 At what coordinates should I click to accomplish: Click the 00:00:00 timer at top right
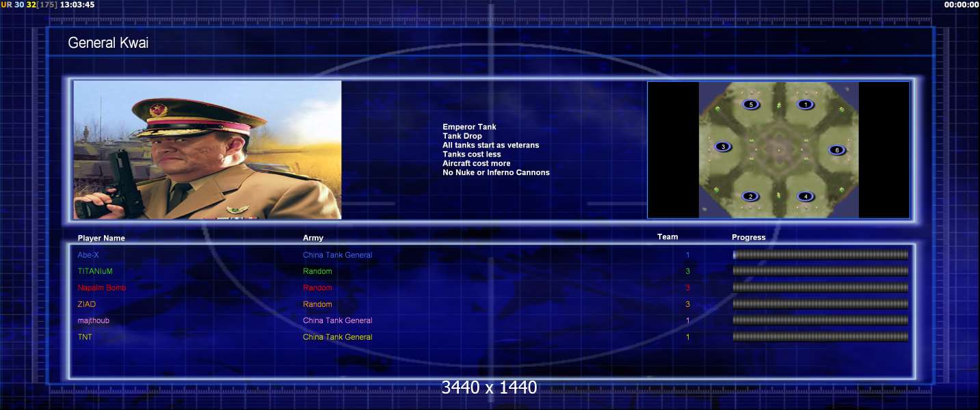[x=962, y=5]
